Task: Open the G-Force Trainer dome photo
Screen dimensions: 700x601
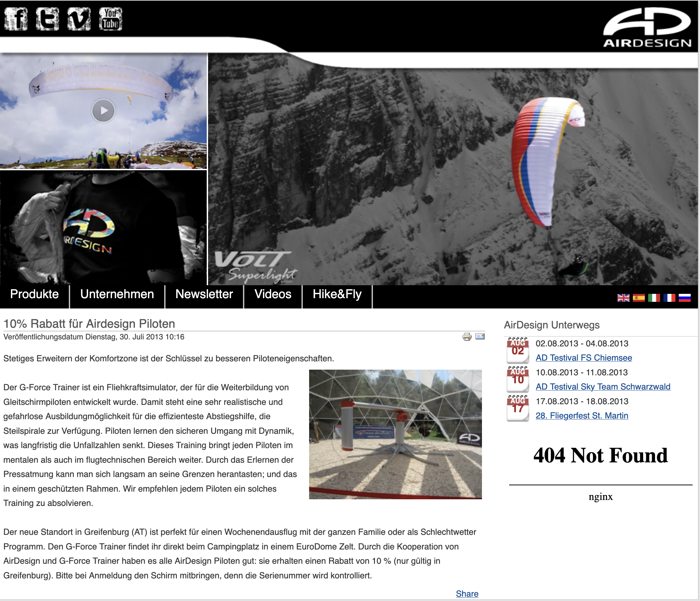Action: tap(395, 434)
